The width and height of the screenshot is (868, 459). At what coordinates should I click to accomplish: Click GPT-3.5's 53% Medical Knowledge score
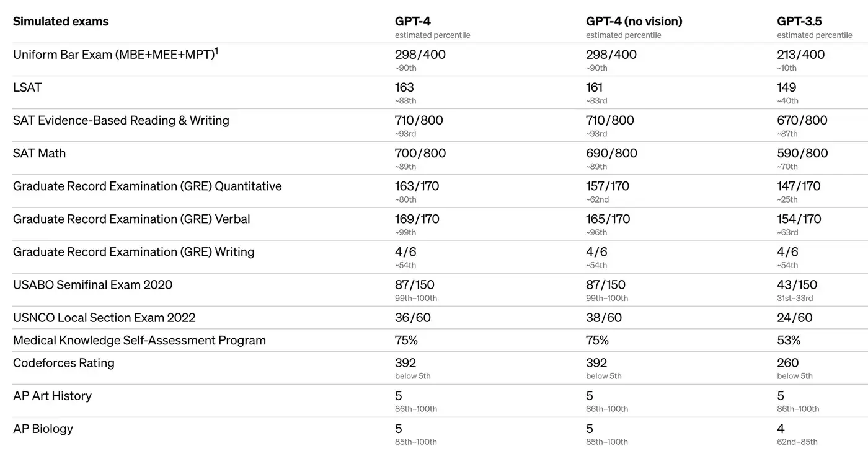(789, 340)
